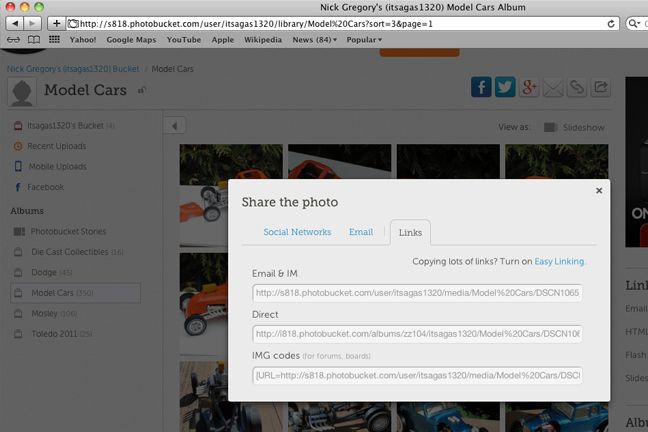Screen dimensions: 648x432
Task: Open the News bookmarks dropdown
Action: coord(315,40)
